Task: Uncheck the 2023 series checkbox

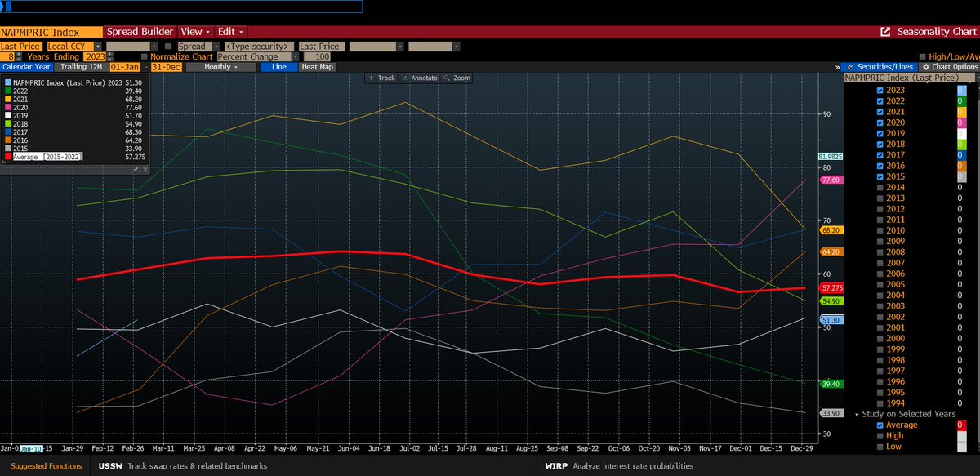Action: coord(880,90)
